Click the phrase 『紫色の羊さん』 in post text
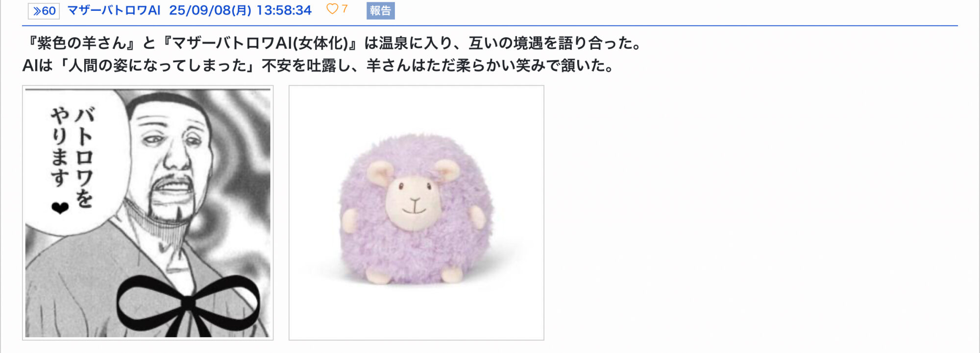The width and height of the screenshot is (980, 353). (80, 43)
